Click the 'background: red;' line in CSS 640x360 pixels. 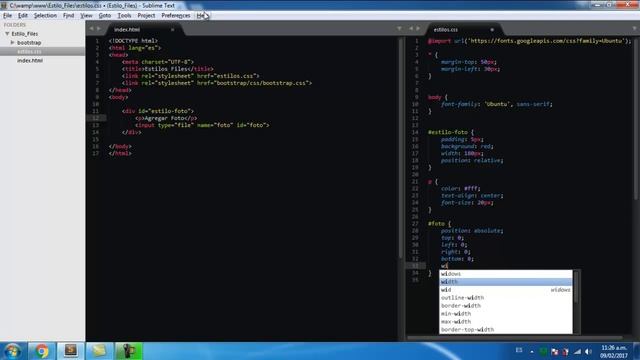click(x=467, y=146)
